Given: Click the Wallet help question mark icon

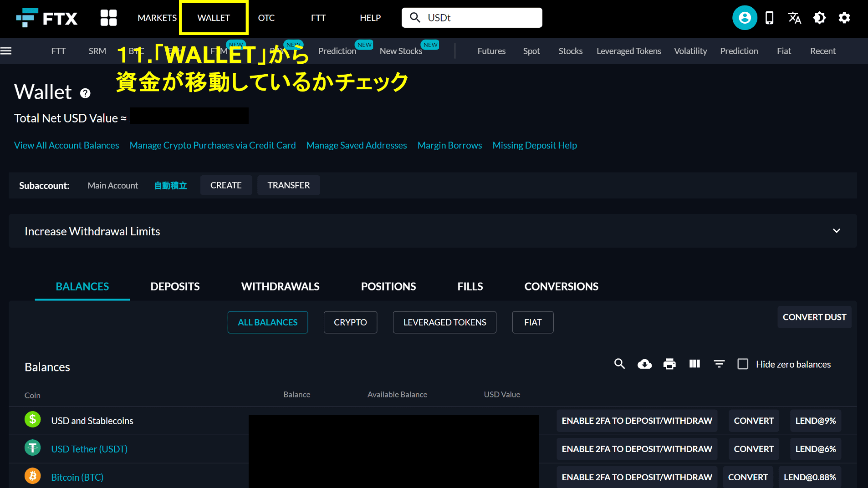Looking at the screenshot, I should point(85,93).
